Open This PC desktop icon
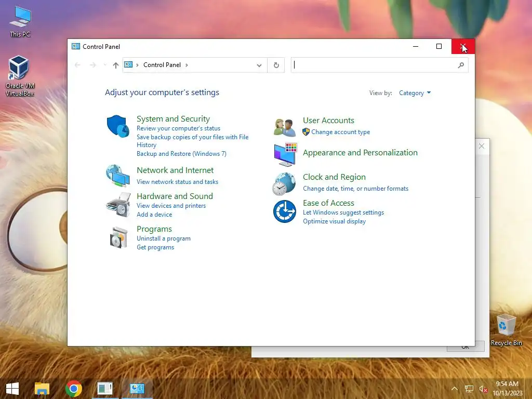The height and width of the screenshot is (399, 532). [x=20, y=21]
